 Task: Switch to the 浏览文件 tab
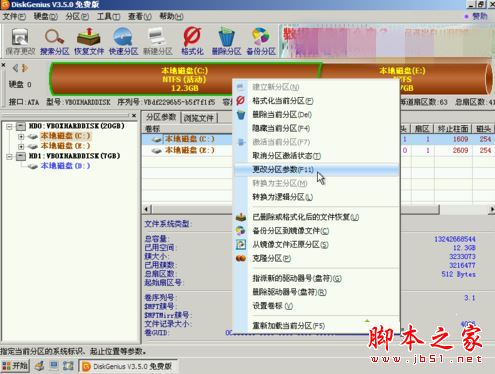point(199,118)
